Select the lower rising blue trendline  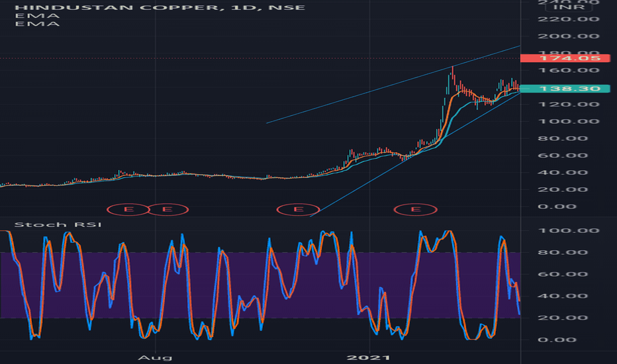tap(416, 155)
